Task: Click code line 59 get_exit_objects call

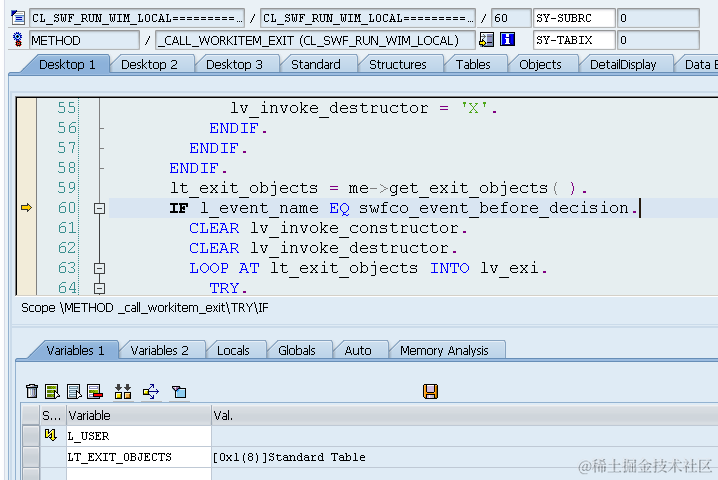Action: [x=378, y=188]
